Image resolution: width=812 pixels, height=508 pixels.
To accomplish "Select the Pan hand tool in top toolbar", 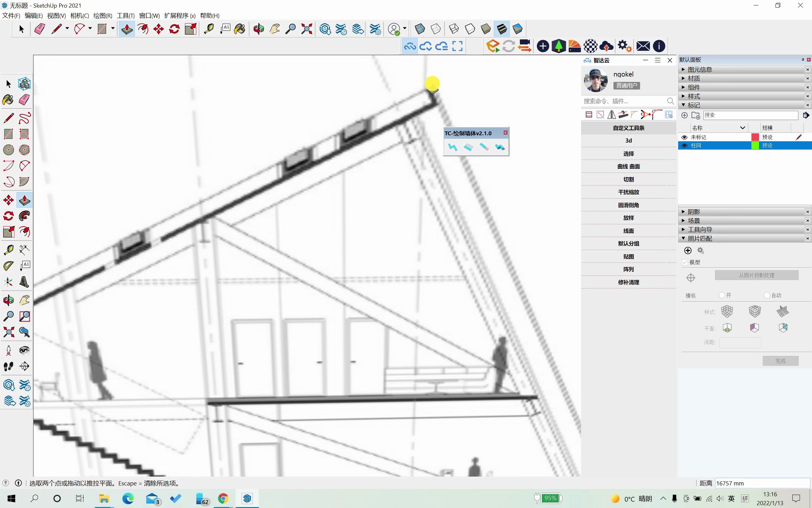I will 275,29.
